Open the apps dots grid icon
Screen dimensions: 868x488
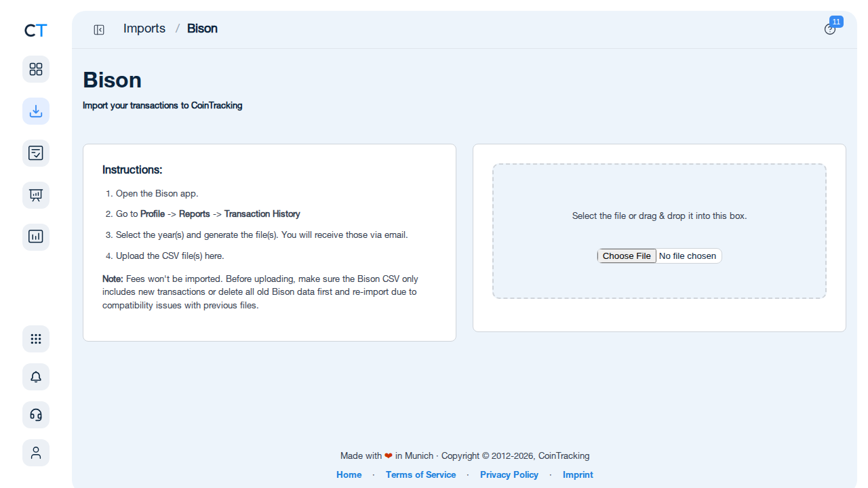point(36,339)
